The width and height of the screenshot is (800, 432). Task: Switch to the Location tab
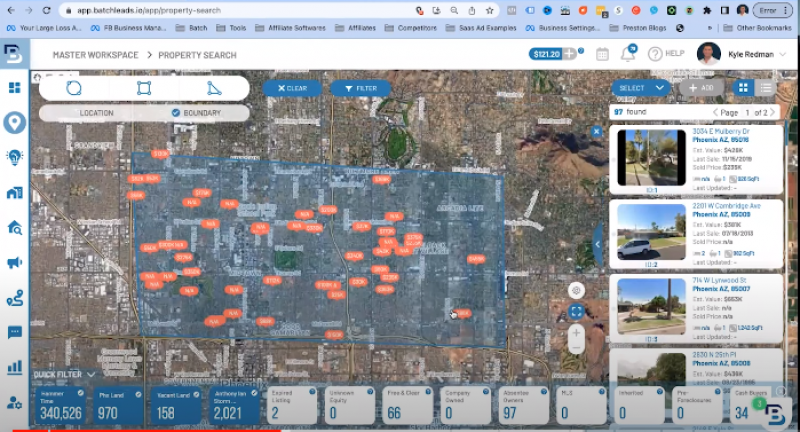97,113
